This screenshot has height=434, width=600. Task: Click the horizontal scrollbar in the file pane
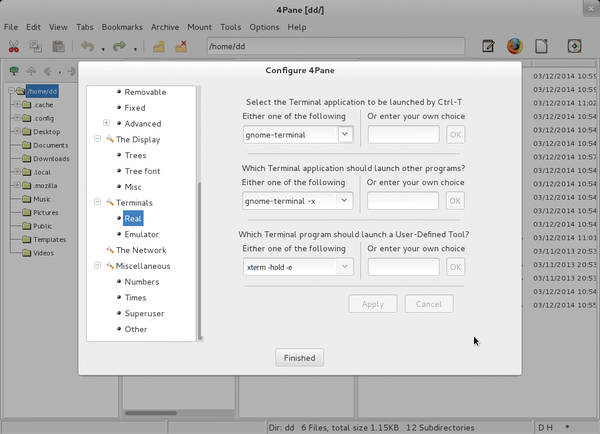coord(151,413)
